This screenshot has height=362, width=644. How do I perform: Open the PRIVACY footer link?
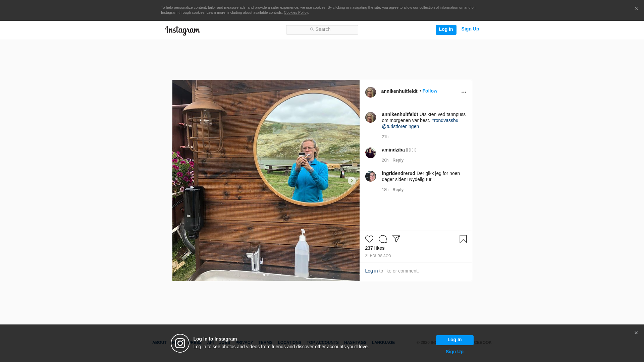[244, 343]
